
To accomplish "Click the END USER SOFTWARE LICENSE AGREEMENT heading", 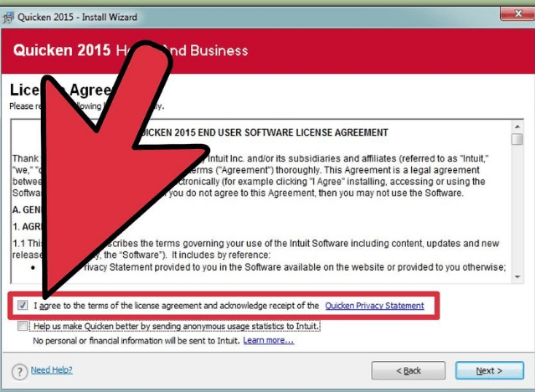I will point(264,132).
